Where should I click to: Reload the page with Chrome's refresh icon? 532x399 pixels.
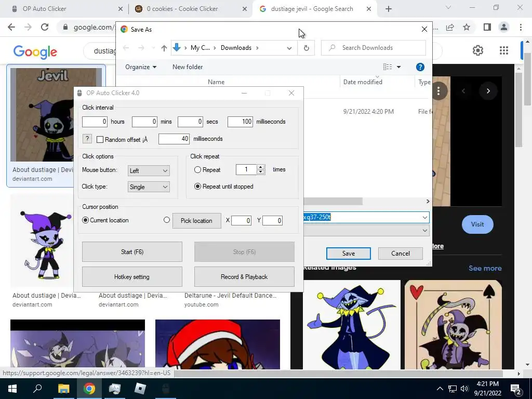45,27
